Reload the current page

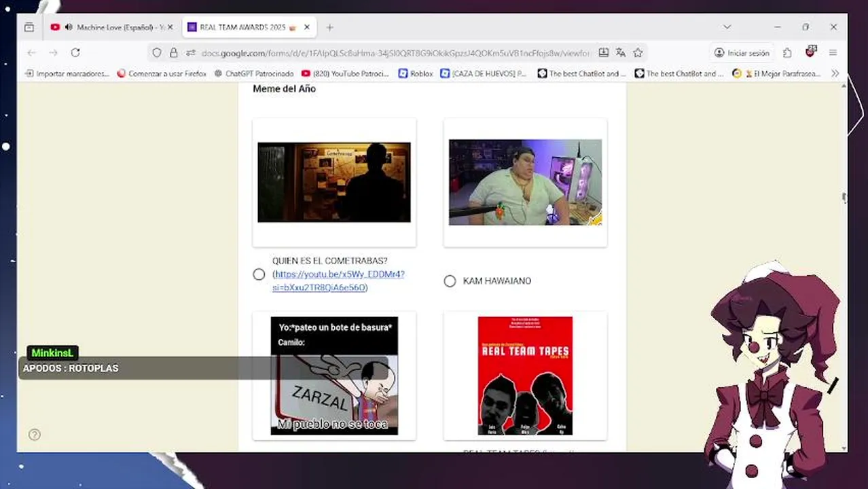point(75,52)
